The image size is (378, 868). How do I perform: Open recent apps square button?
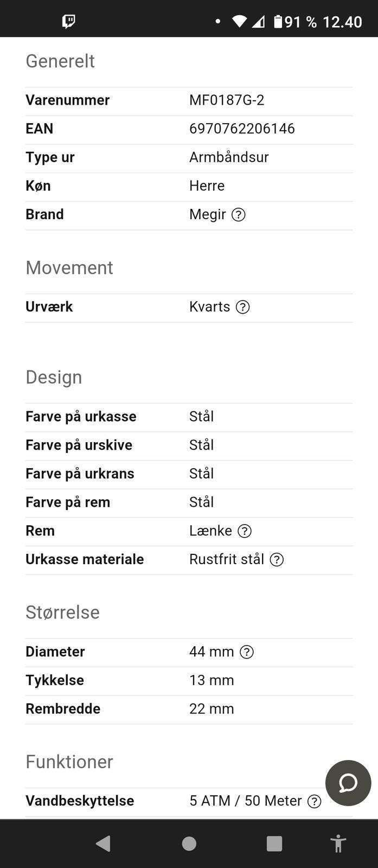(x=274, y=844)
